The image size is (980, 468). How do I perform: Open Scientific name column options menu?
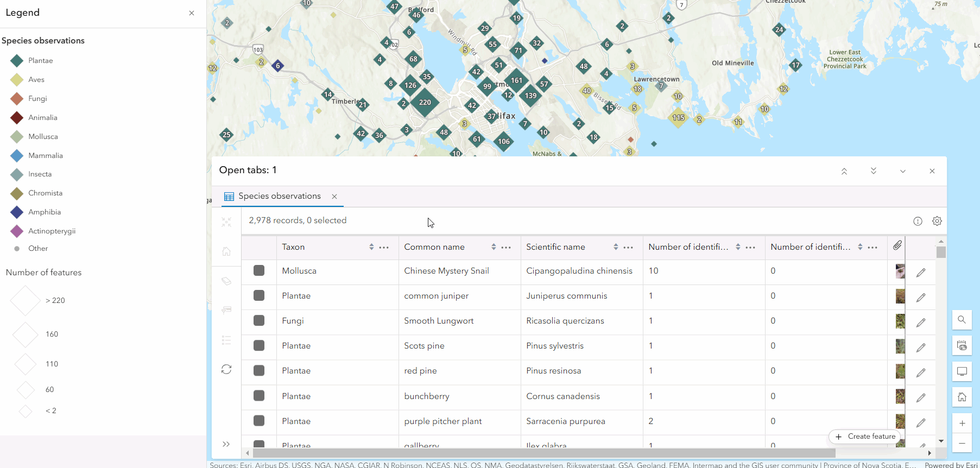(628, 247)
